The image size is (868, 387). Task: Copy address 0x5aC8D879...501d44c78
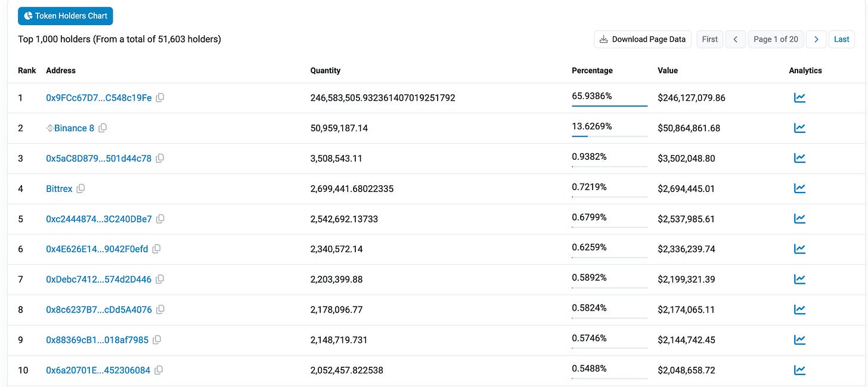pos(160,159)
